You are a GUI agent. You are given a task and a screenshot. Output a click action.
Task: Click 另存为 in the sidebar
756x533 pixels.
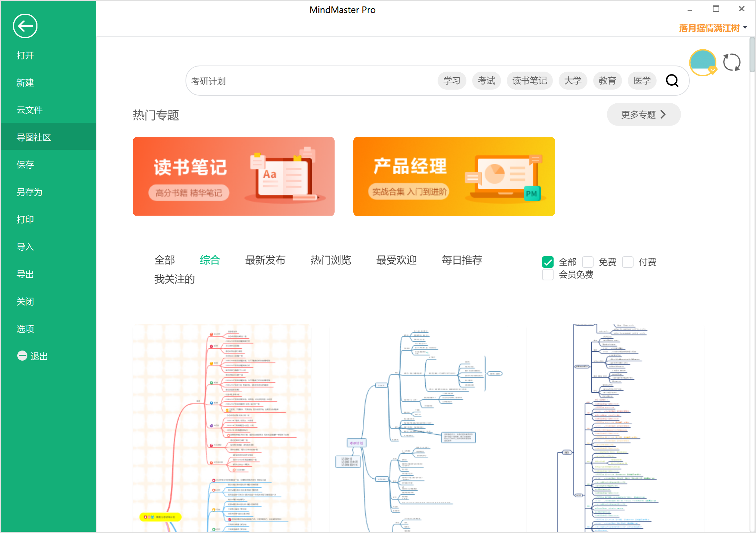pos(48,192)
